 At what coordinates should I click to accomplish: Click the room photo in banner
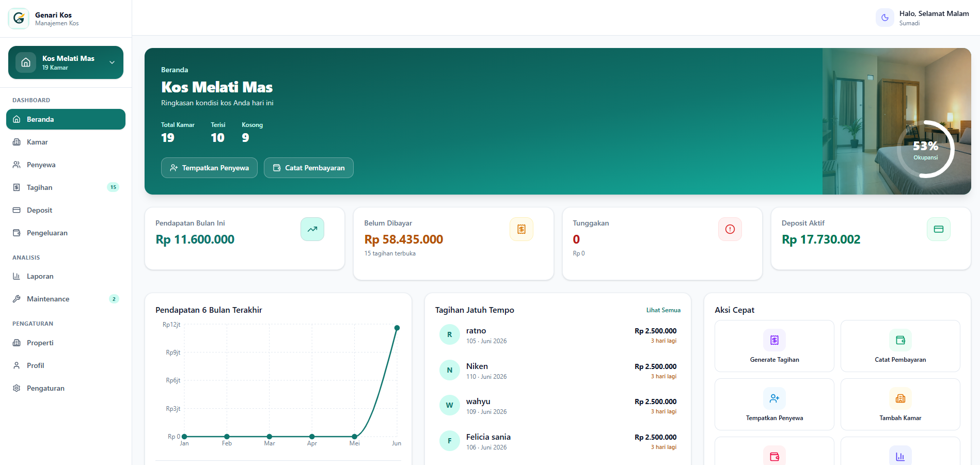(x=896, y=121)
